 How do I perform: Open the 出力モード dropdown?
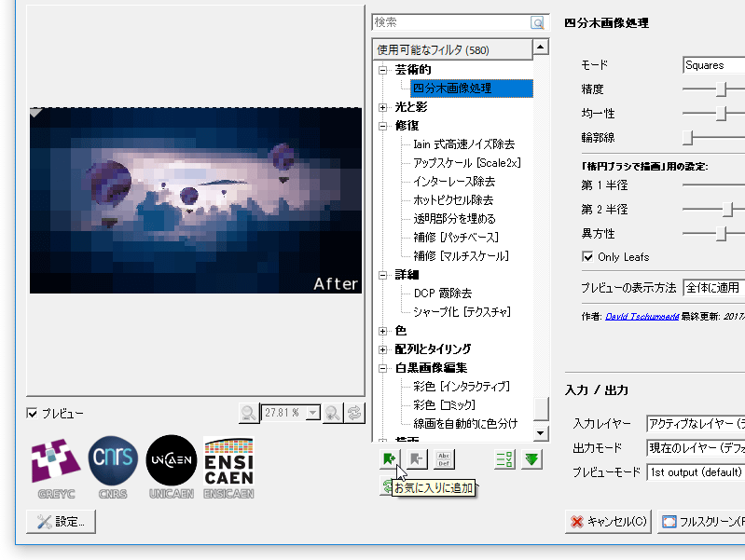[696, 447]
